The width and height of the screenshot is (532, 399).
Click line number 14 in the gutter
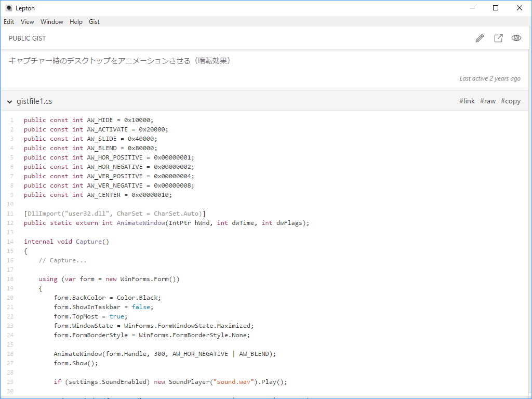pos(10,241)
